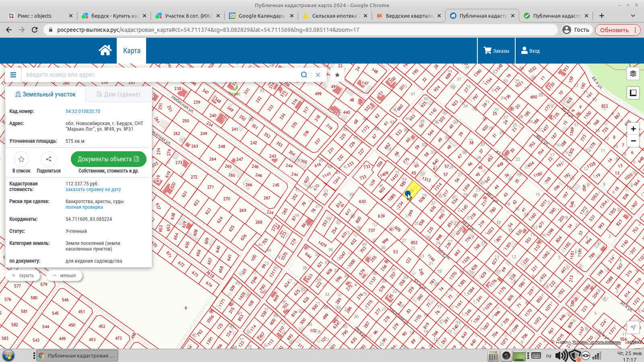Switch to Сельская ипотека browser tab
This screenshot has height=362, width=644.
click(335, 16)
